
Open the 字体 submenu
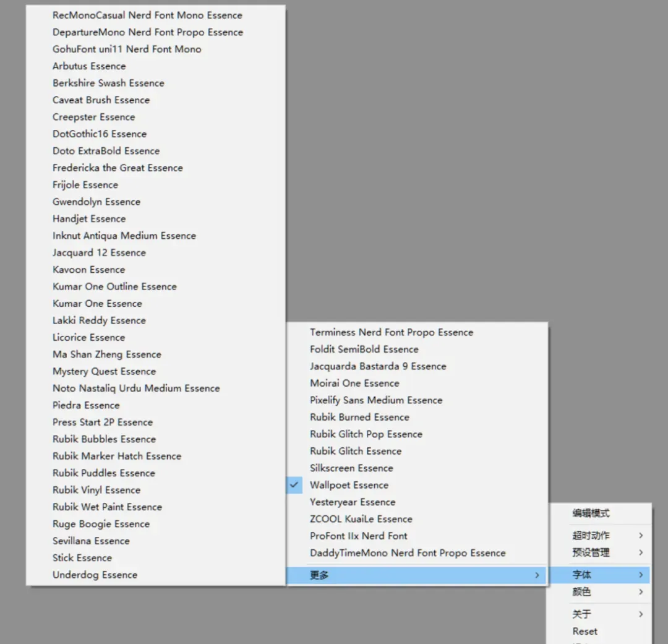[x=599, y=575]
